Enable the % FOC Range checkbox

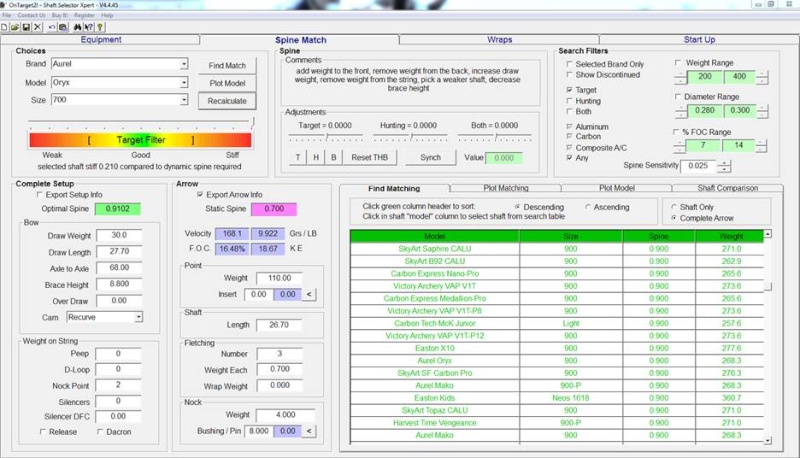click(677, 132)
